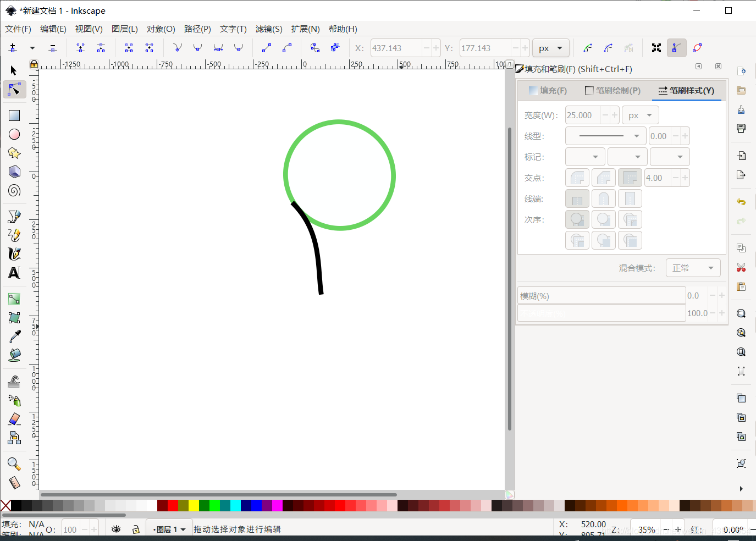
Task: Select the Color dropper tool
Action: click(x=14, y=336)
